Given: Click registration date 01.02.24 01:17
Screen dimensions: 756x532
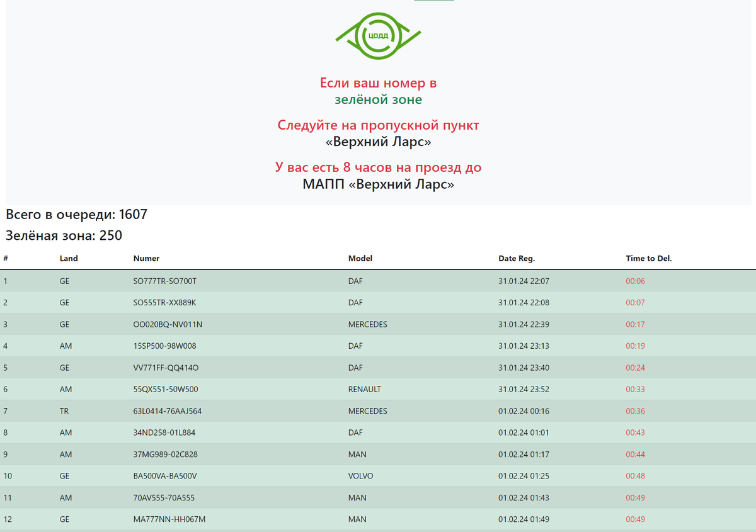Looking at the screenshot, I should tap(524, 455).
